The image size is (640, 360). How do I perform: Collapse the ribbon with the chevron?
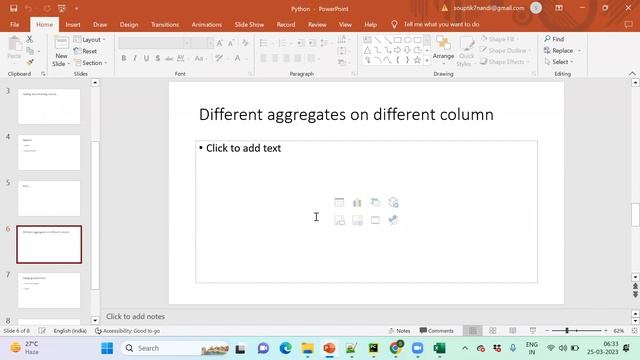632,73
